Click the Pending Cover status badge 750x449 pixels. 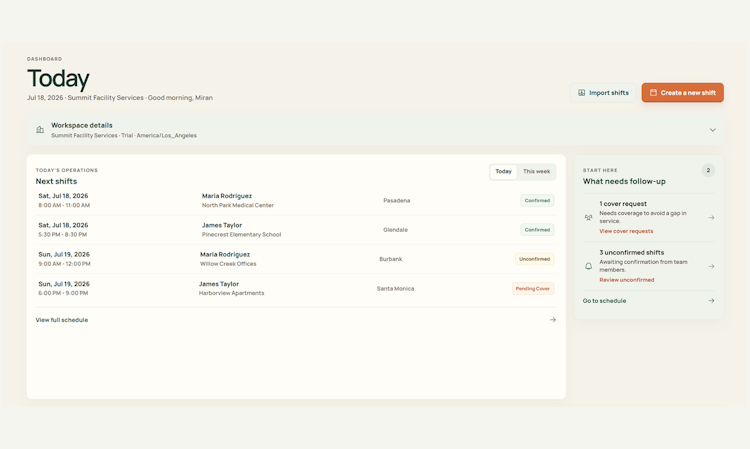(533, 288)
